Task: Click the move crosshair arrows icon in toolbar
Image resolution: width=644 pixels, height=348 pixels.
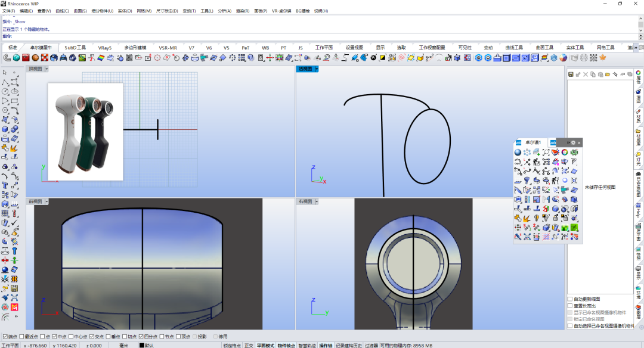Action: coord(270,58)
